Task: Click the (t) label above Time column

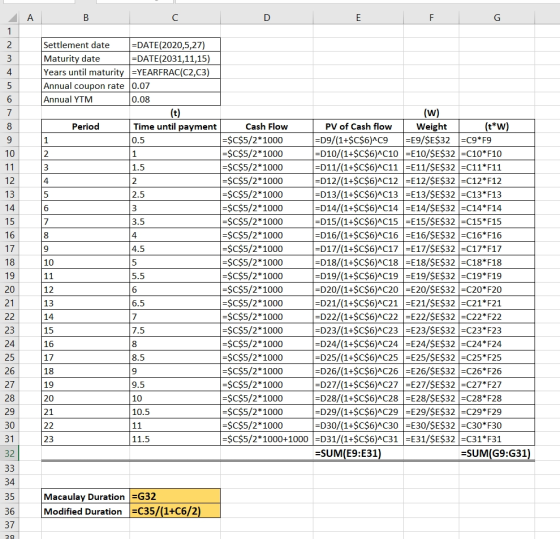Action: click(x=175, y=113)
